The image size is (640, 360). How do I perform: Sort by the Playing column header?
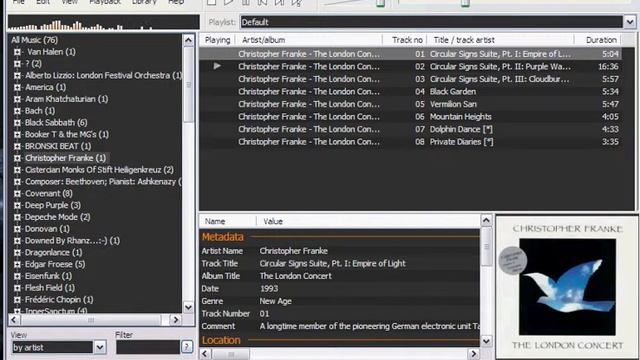(x=218, y=40)
